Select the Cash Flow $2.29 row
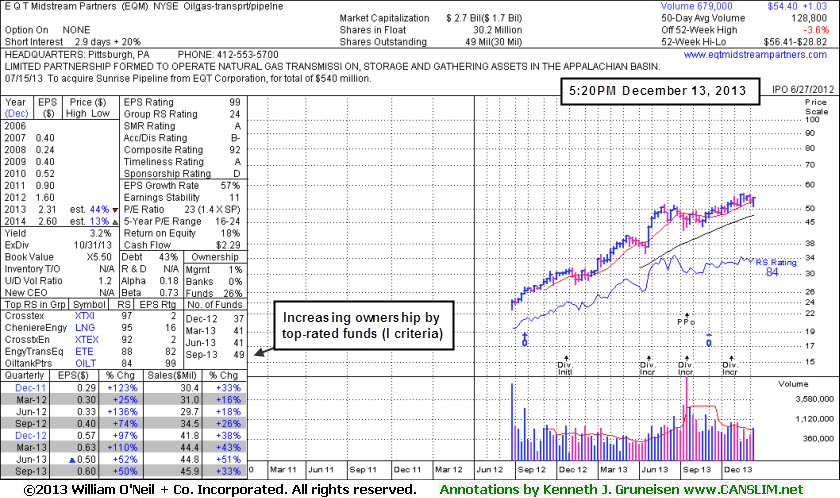Viewport: 840px width, 498px height. click(183, 245)
